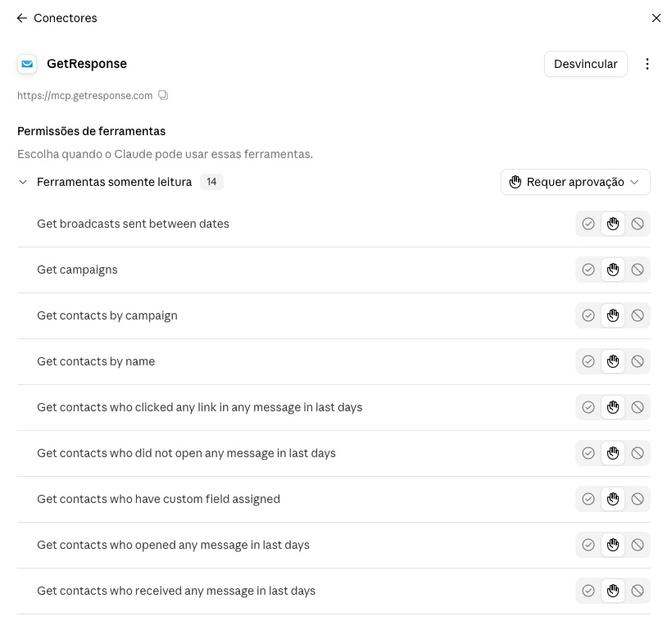Image resolution: width=672 pixels, height=621 pixels.
Task: Collapse the Ferramentas somente leitura section
Action: (x=23, y=182)
